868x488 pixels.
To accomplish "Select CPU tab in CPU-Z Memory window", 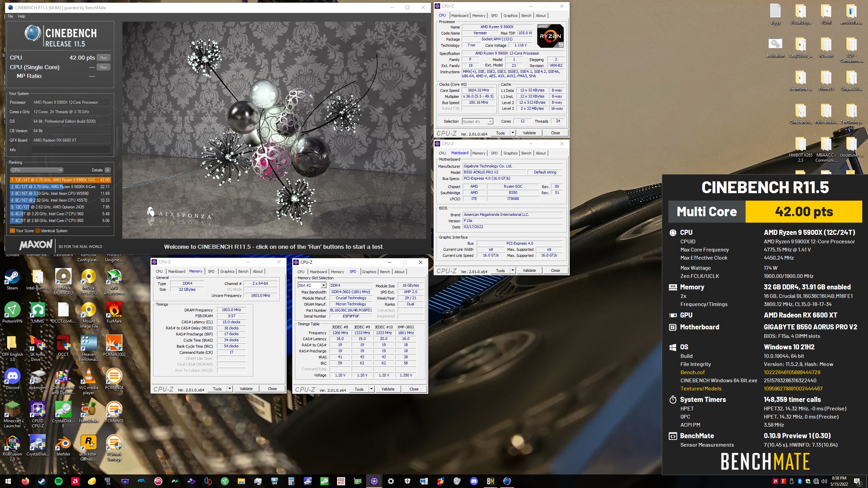I will [159, 271].
